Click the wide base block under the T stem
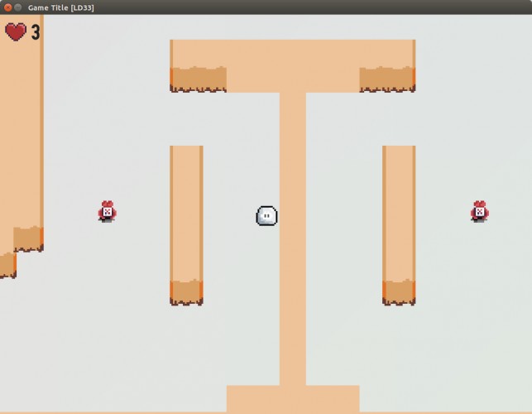 [x=293, y=399]
